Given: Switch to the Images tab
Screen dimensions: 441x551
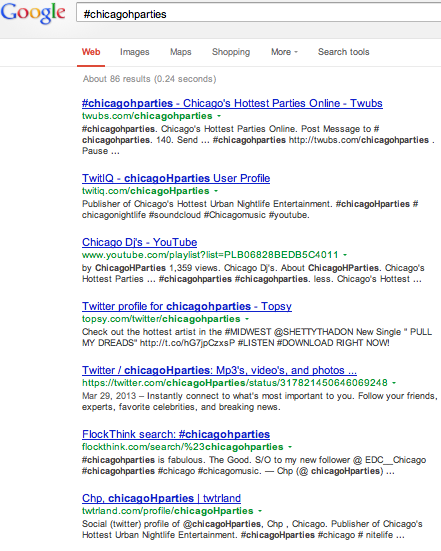Looking at the screenshot, I should (x=135, y=52).
